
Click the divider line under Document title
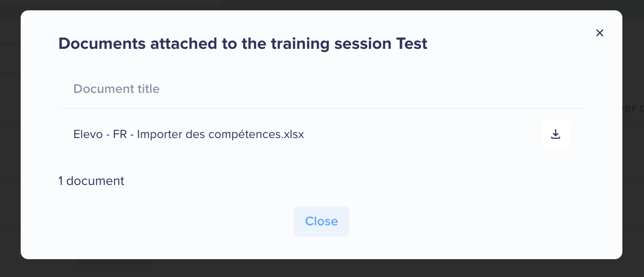pos(322,108)
